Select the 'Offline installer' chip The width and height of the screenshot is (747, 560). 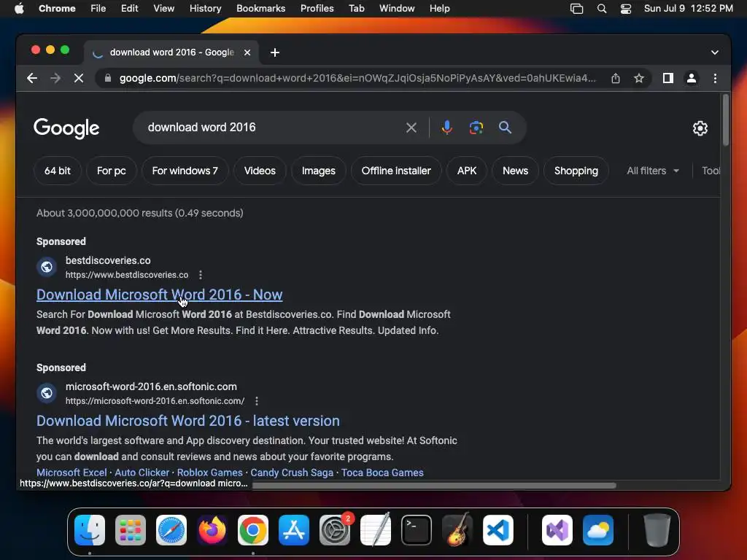[396, 171]
